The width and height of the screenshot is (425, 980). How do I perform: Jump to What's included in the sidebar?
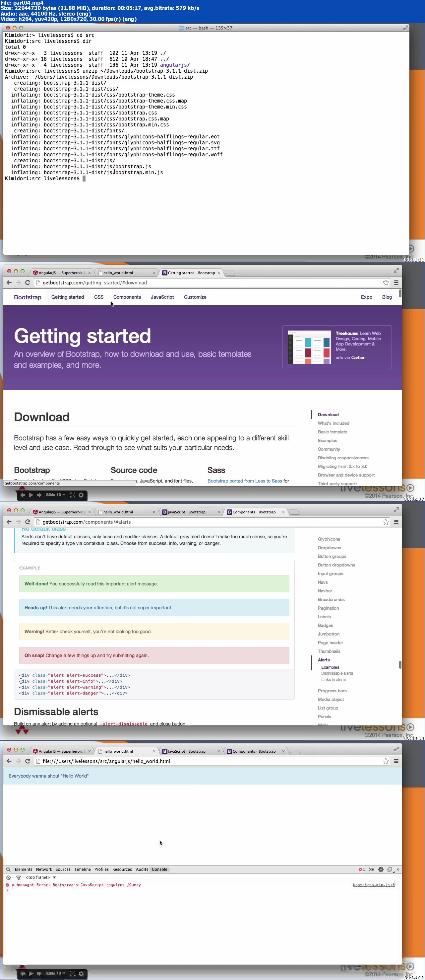334,423
